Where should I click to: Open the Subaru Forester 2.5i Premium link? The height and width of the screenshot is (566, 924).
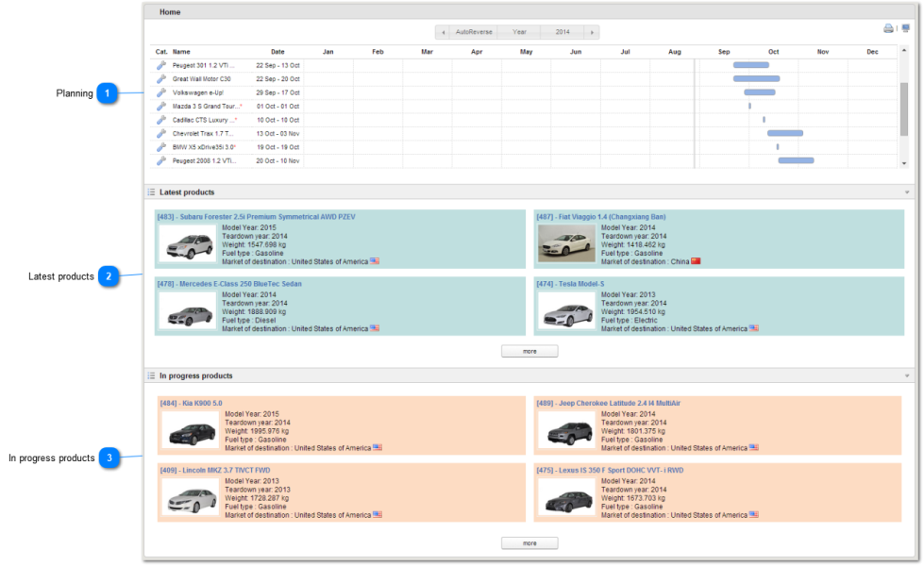click(x=257, y=217)
